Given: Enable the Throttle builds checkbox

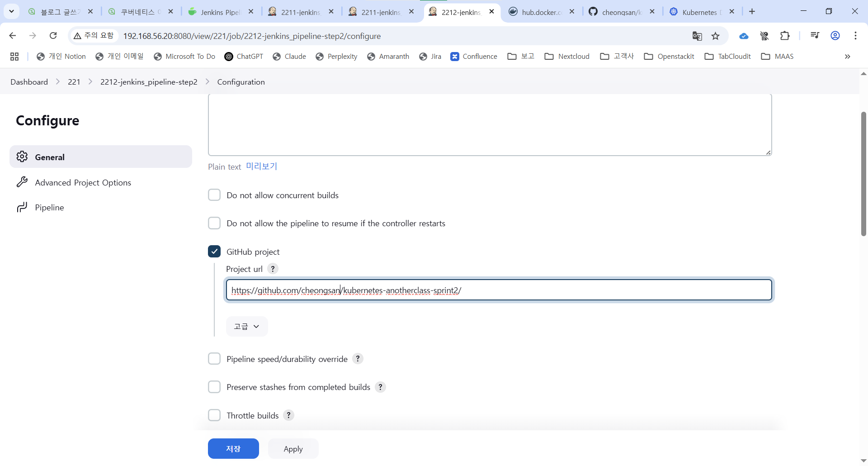Looking at the screenshot, I should (214, 415).
